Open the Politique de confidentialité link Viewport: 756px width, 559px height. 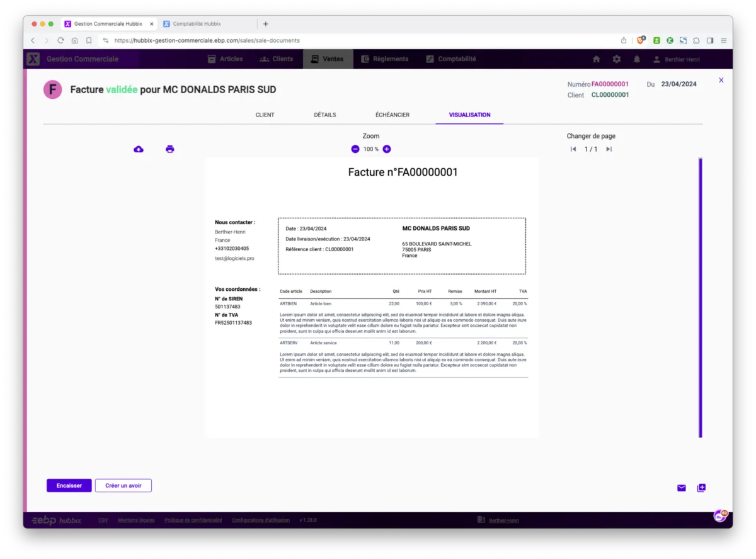click(x=193, y=520)
